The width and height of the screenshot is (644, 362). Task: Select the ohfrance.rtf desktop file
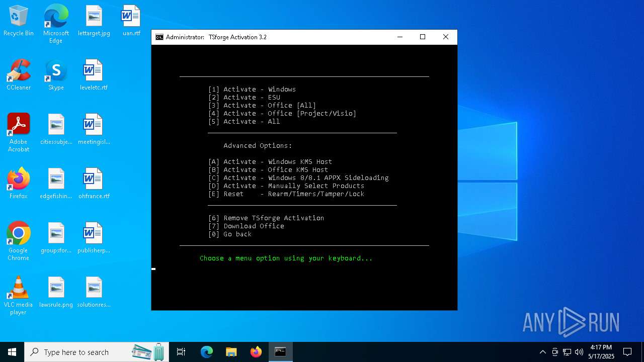pyautogui.click(x=94, y=184)
